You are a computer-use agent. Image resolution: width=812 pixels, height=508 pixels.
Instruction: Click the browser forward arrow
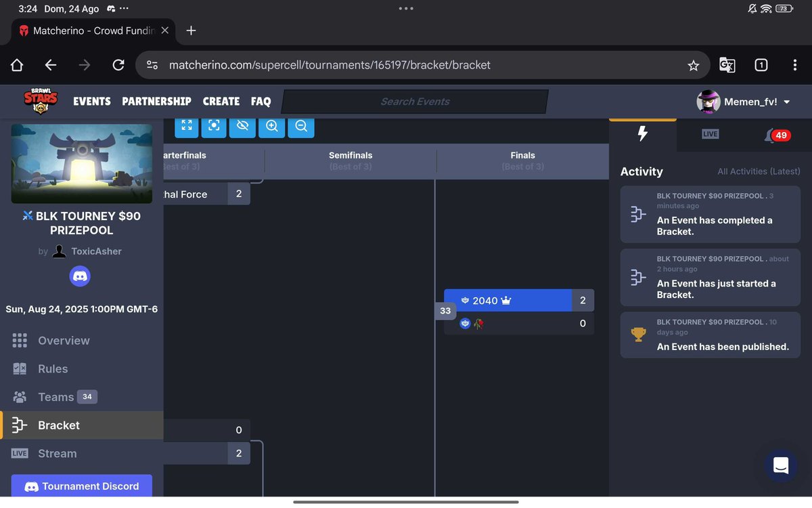coord(84,65)
